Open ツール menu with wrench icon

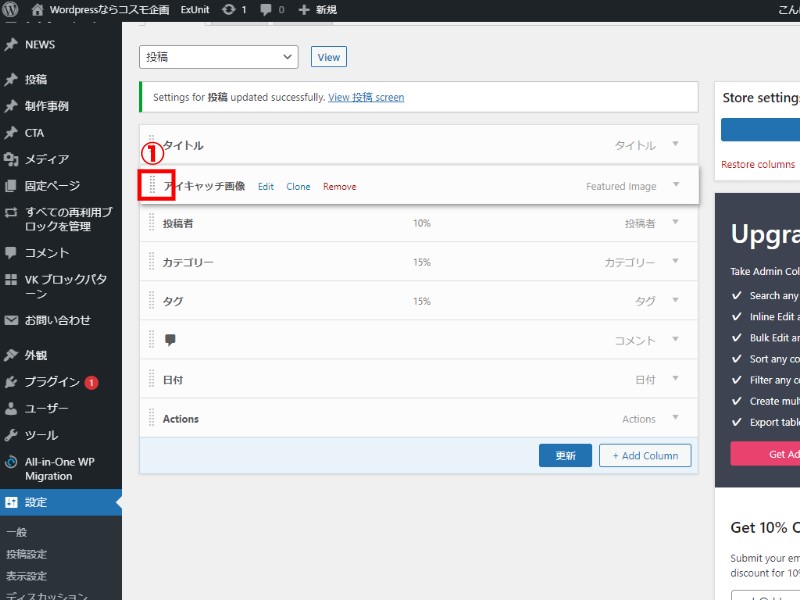coord(41,435)
